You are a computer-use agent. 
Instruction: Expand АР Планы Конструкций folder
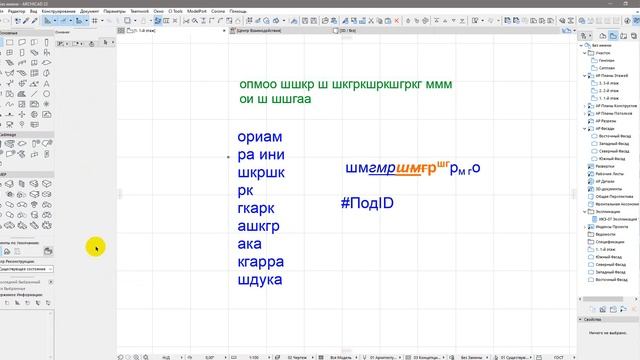[x=585, y=106]
